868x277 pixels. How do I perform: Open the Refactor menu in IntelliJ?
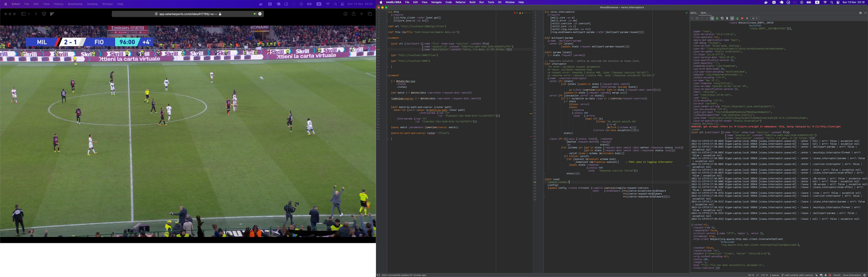(x=461, y=2)
